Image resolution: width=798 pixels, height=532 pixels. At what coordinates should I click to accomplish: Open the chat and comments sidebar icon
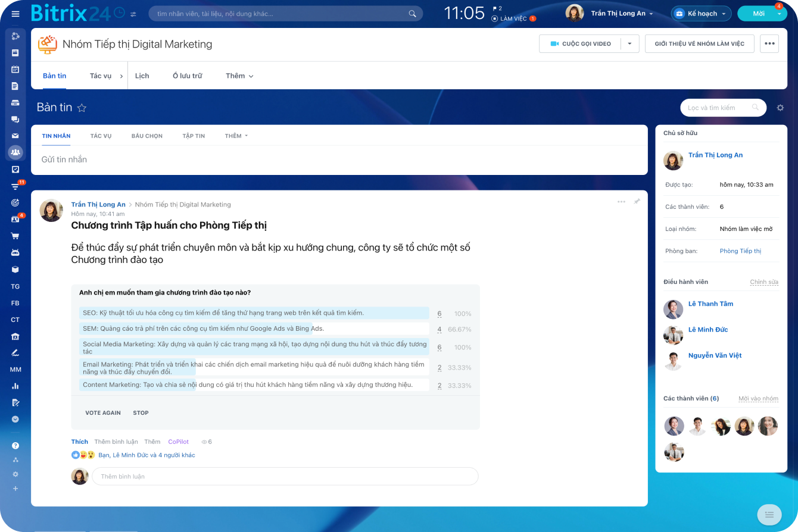tap(15, 119)
